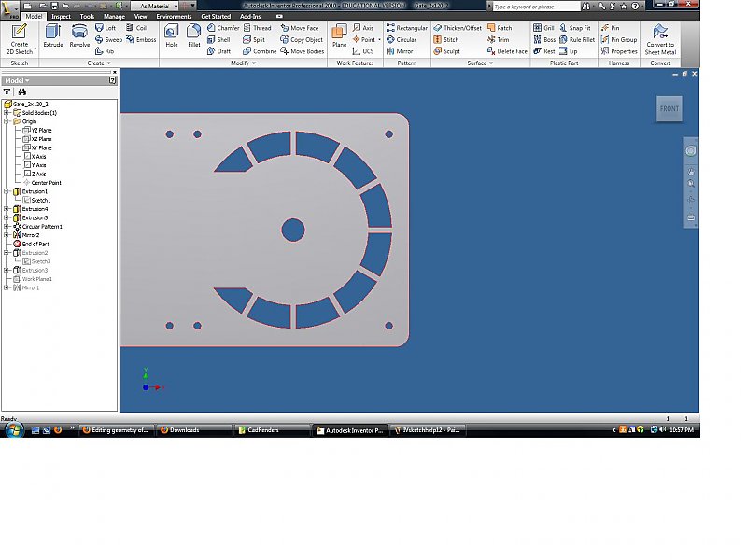
Task: Start the Rectangular pattern tool
Action: tap(407, 28)
